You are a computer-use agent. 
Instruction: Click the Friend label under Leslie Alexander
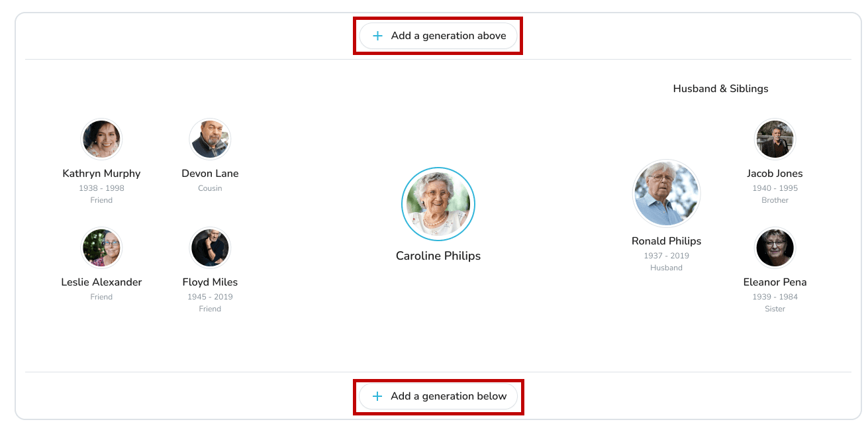[x=101, y=296]
